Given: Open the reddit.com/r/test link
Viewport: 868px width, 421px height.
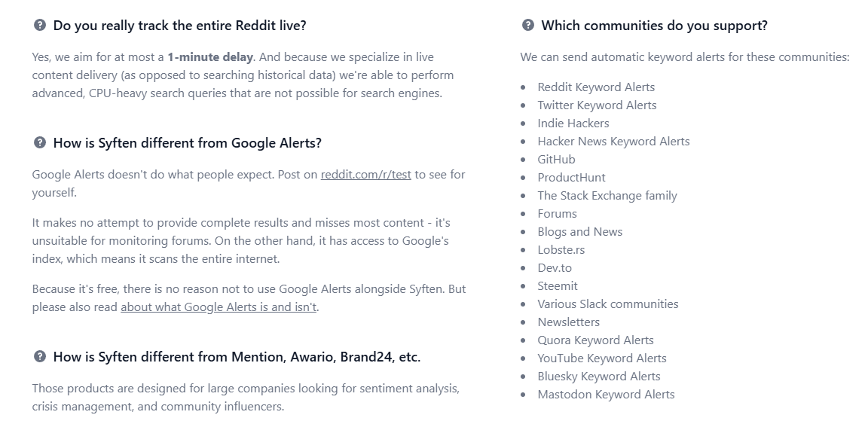Looking at the screenshot, I should [366, 175].
